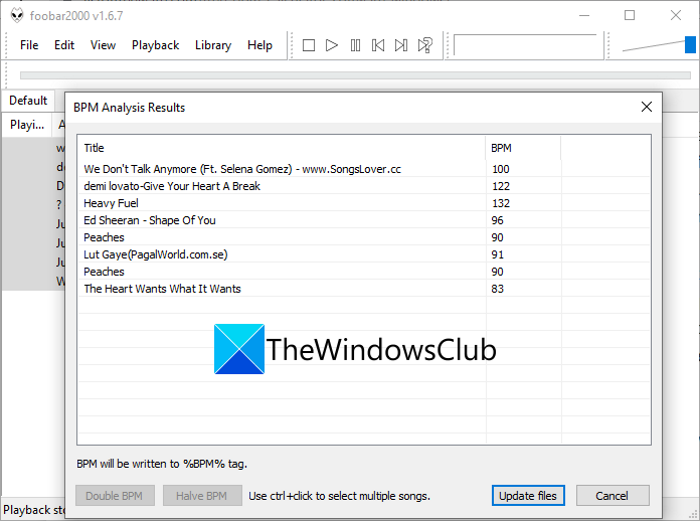
Task: Skip to next track icon
Action: click(x=401, y=45)
